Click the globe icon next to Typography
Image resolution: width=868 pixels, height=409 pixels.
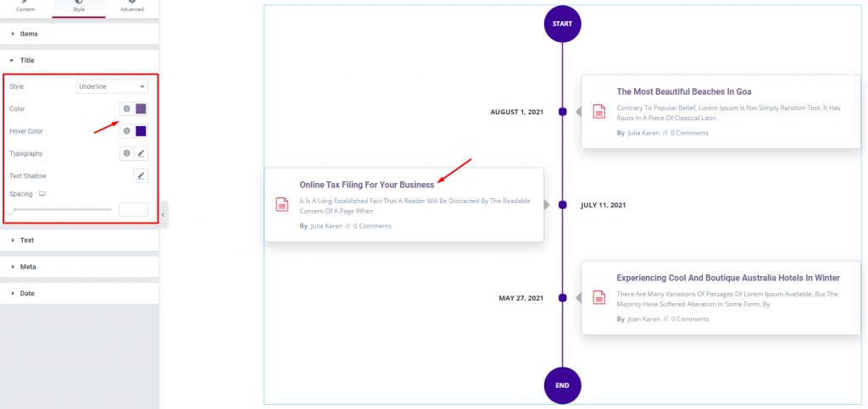click(x=127, y=153)
